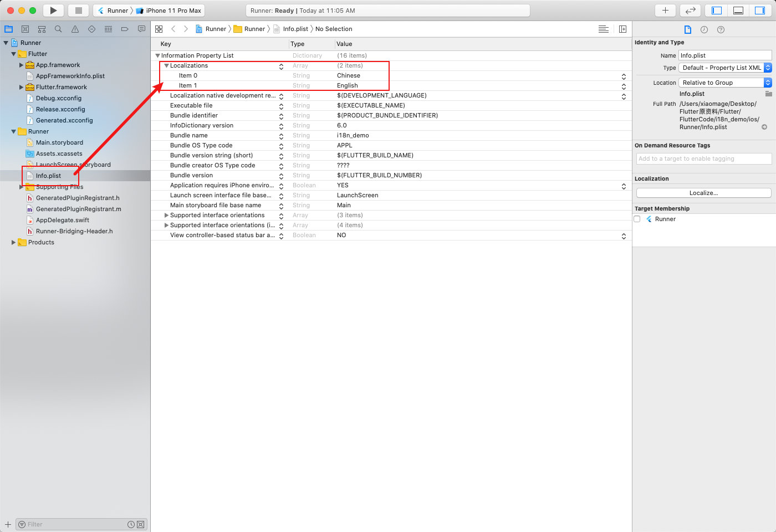
Task: Run the app with the Play button
Action: [53, 11]
